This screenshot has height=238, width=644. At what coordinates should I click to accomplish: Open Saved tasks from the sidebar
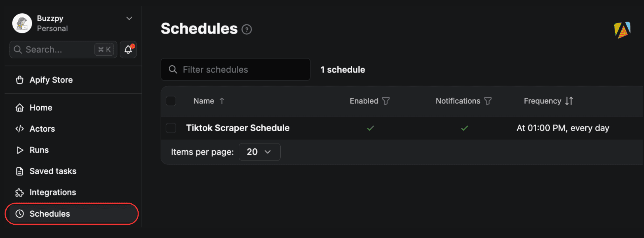click(52, 171)
